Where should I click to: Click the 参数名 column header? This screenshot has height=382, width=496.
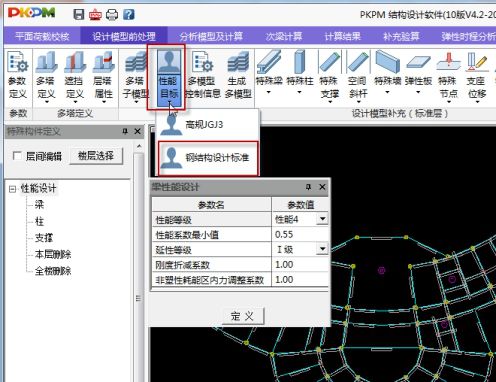point(211,204)
